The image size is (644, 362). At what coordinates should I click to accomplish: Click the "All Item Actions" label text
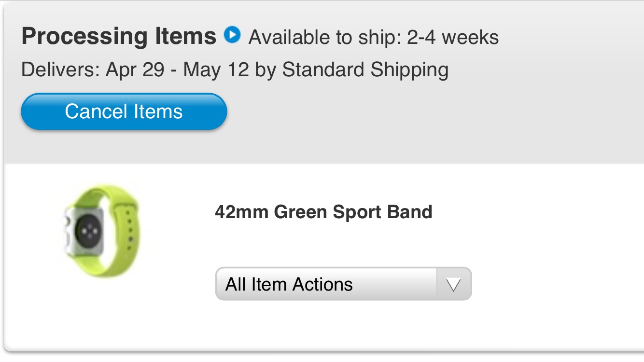point(289,284)
